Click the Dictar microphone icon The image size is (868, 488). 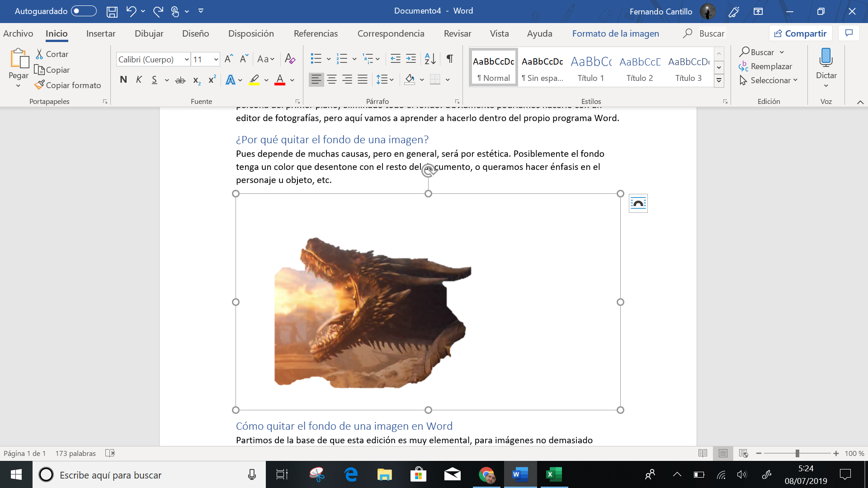[826, 58]
